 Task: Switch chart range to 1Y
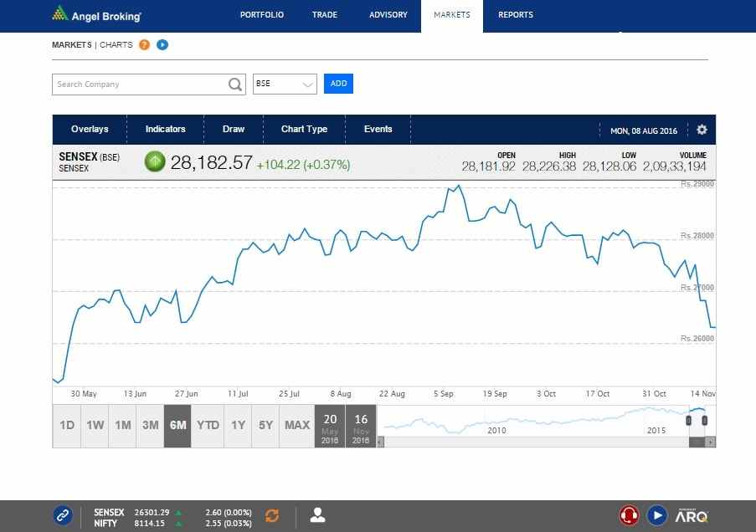point(238,425)
